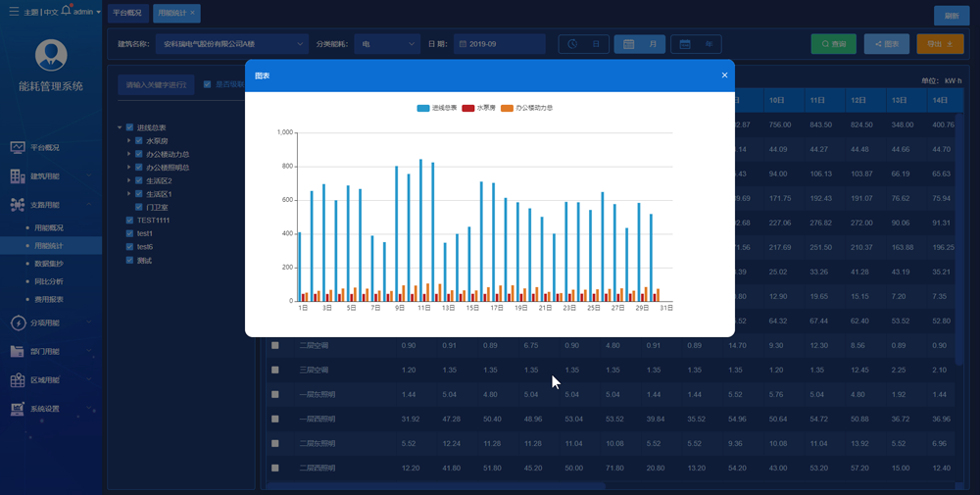The height and width of the screenshot is (495, 980).
Task: Click the 建筑用能 building icon
Action: (x=18, y=176)
